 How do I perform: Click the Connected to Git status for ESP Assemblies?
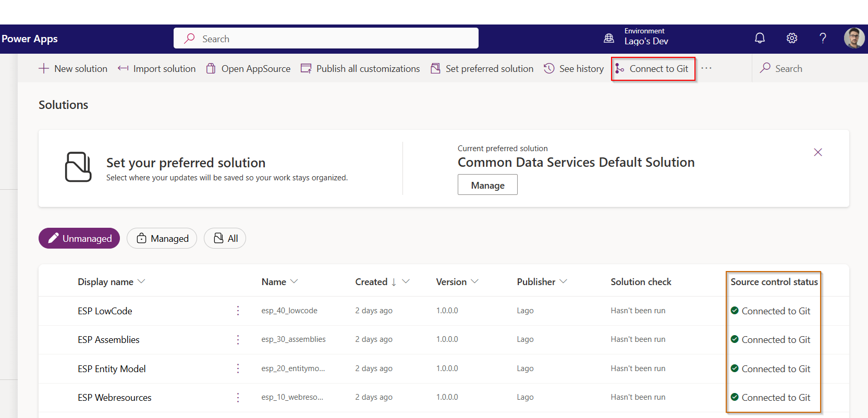[771, 339]
